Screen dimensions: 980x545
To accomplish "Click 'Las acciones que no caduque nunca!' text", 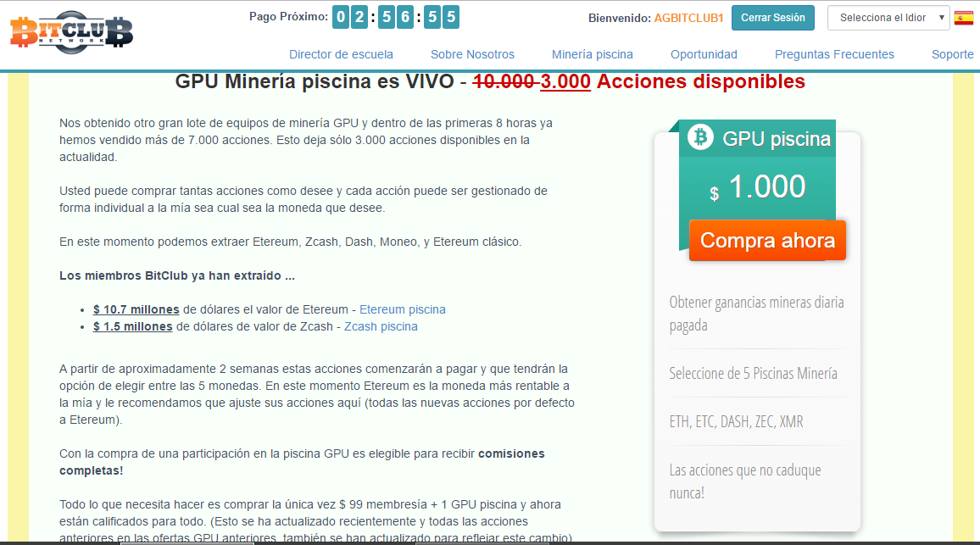I will (x=745, y=481).
